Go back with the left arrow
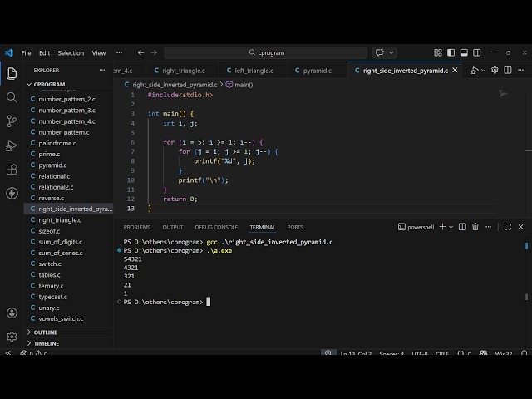This screenshot has height=399, width=532. pyautogui.click(x=140, y=52)
